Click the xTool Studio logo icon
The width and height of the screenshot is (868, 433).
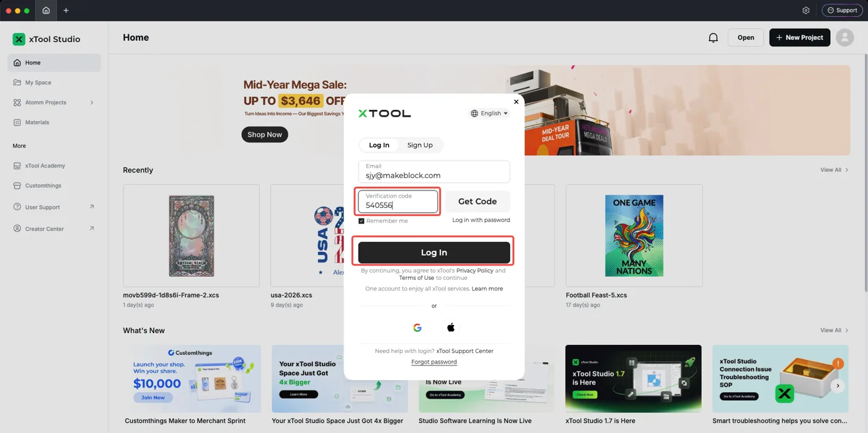pos(19,39)
